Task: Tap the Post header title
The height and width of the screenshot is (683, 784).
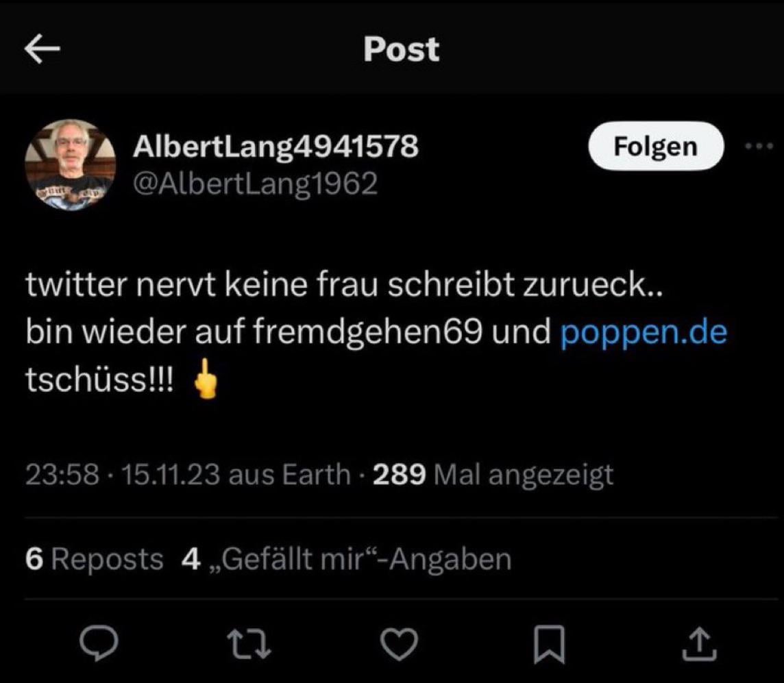Action: coord(402,49)
